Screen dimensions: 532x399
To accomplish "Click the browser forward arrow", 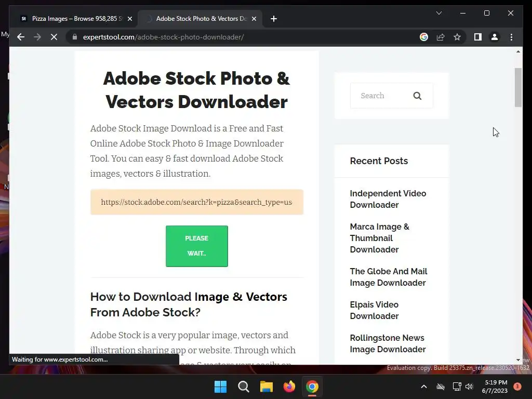I will coord(37,37).
